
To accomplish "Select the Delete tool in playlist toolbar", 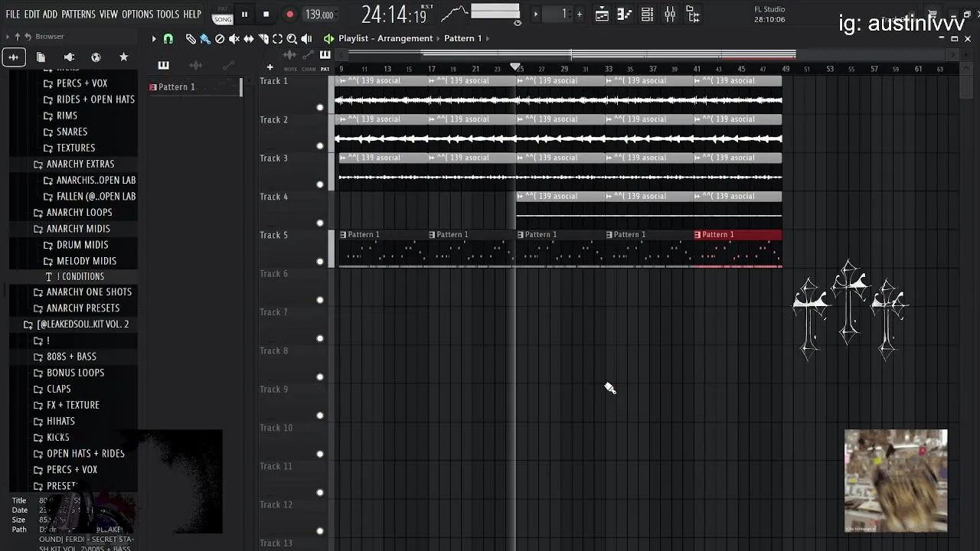I will (220, 38).
